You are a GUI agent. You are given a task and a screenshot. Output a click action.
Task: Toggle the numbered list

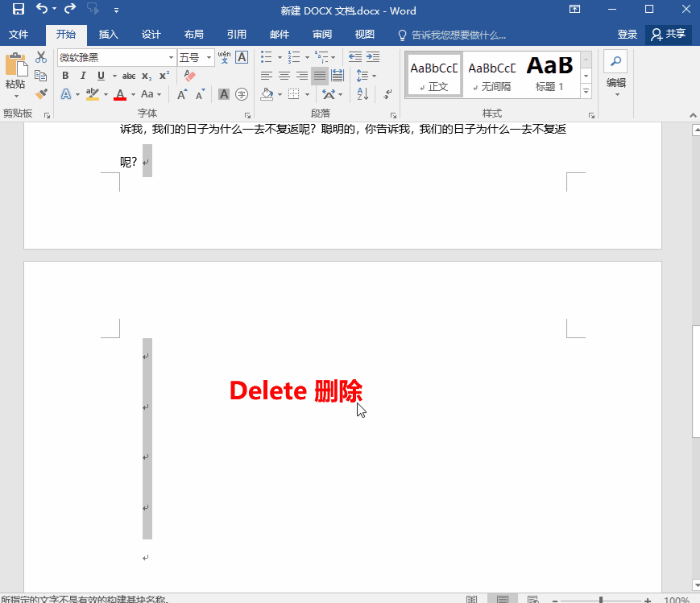(x=295, y=56)
